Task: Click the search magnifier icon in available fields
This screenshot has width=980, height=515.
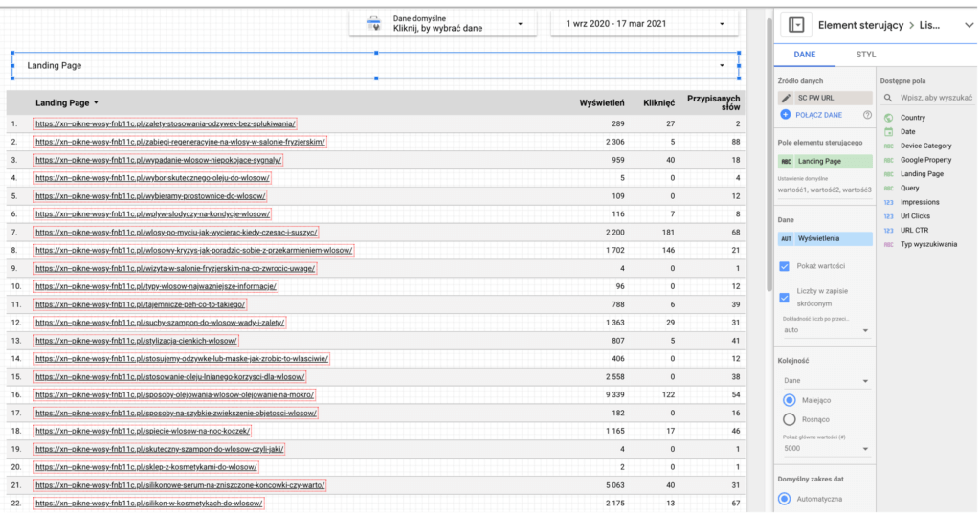Action: click(x=888, y=98)
